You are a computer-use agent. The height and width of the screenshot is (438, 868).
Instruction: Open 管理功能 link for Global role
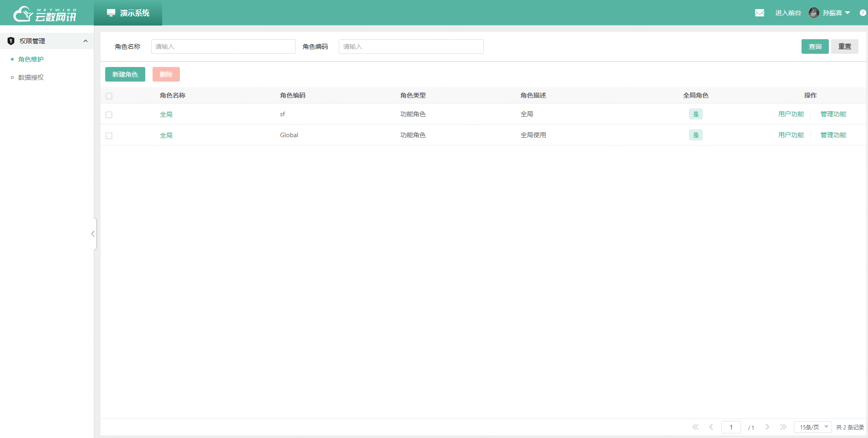click(x=833, y=135)
